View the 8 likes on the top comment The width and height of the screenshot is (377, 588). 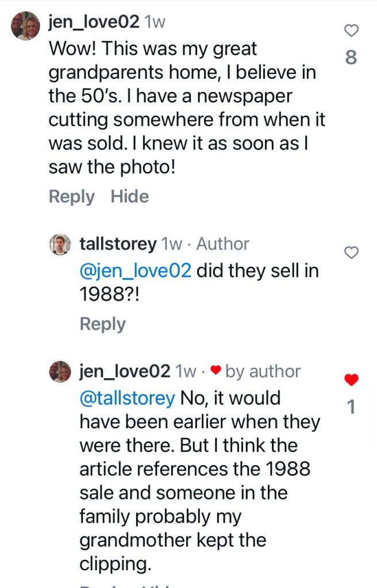pos(351,57)
